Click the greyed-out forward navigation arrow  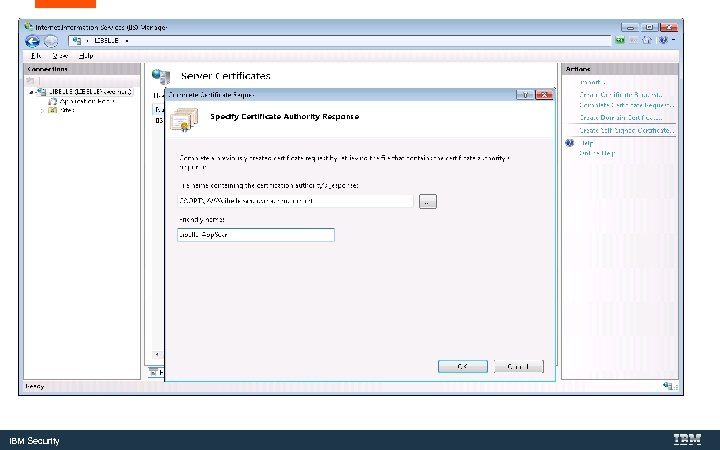pos(51,41)
